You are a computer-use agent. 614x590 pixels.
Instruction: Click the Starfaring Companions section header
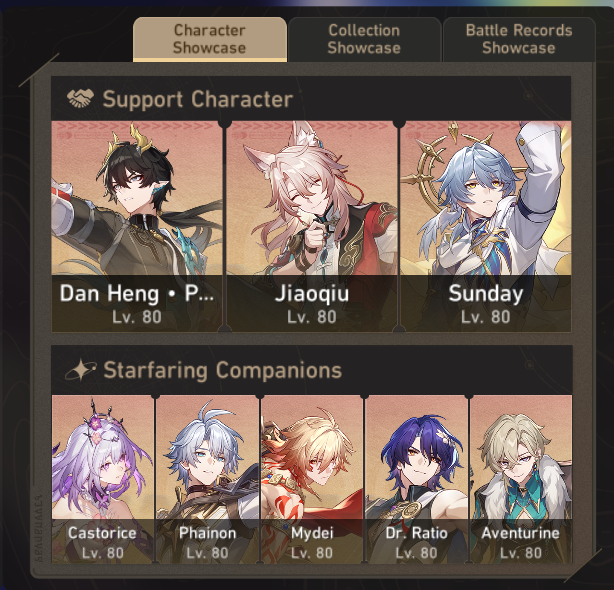[312, 370]
